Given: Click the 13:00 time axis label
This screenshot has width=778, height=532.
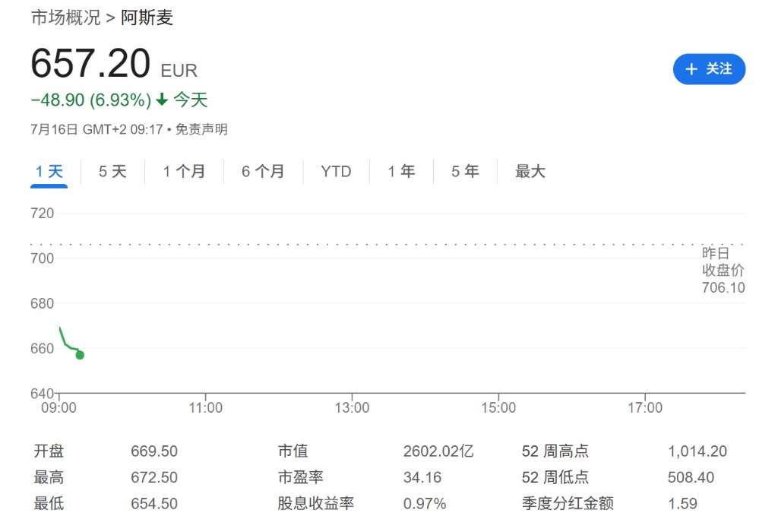Looking at the screenshot, I should click(x=352, y=408).
